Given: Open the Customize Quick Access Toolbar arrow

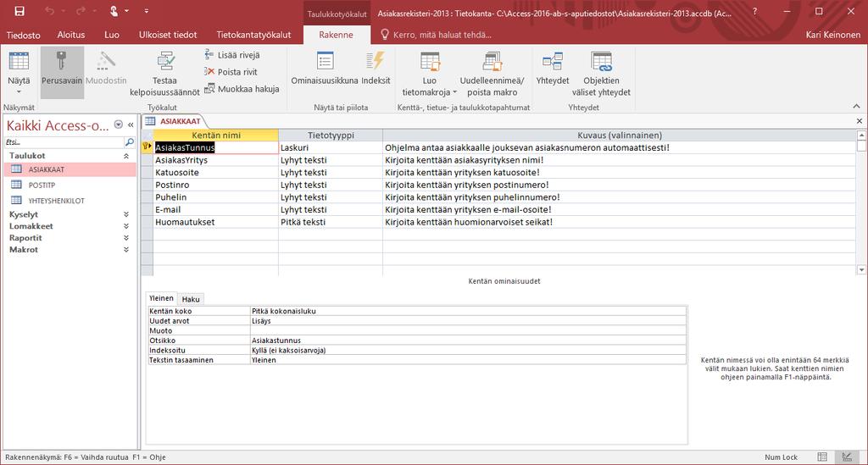Looking at the screenshot, I should coord(146,11).
